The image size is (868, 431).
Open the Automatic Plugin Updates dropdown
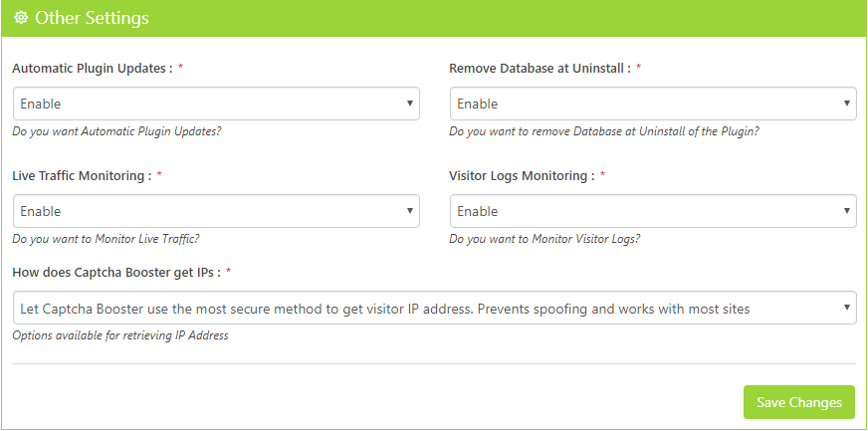[x=216, y=104]
